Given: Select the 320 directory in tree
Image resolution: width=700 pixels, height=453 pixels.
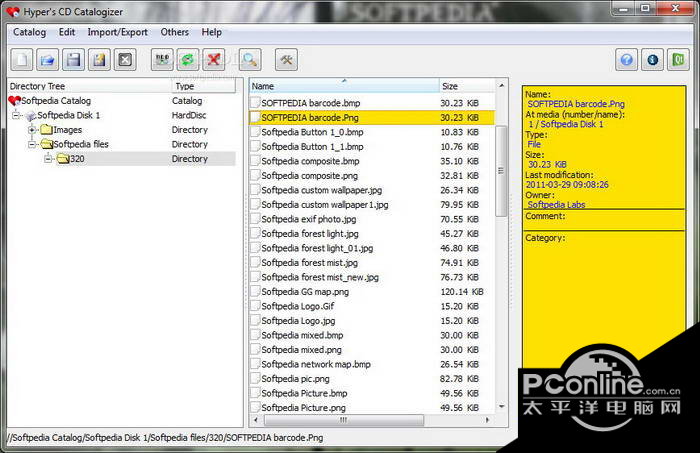Looking at the screenshot, I should click(x=77, y=158).
